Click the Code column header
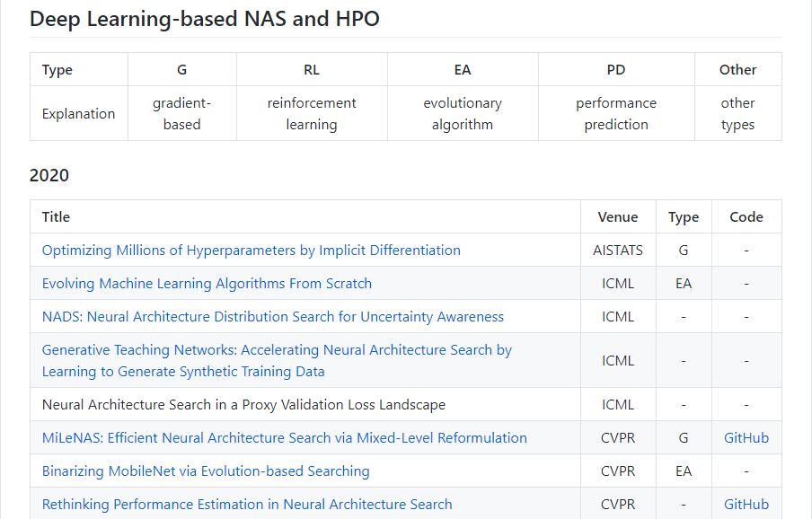 point(746,217)
